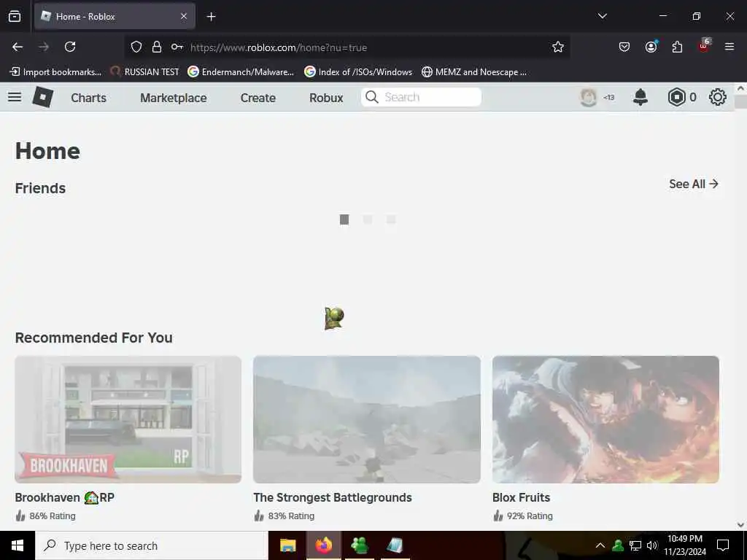Show hidden system tray icons

click(600, 545)
